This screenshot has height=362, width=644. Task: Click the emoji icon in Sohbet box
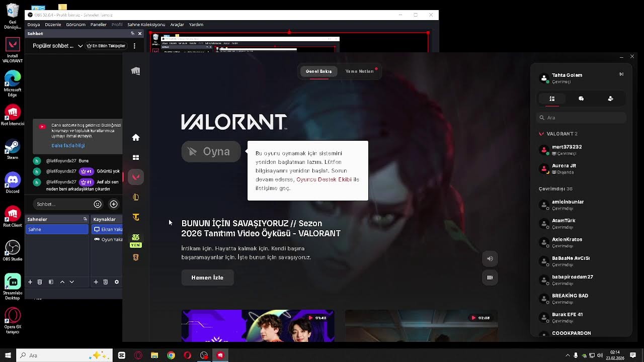[98, 204]
